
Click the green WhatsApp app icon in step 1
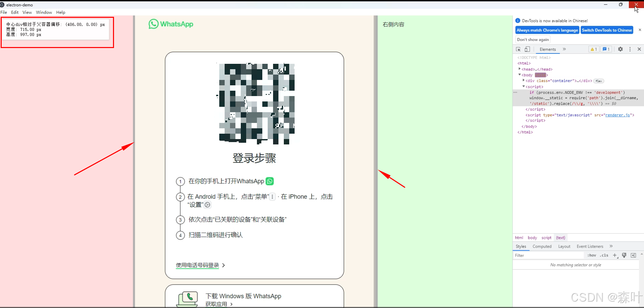click(x=270, y=181)
